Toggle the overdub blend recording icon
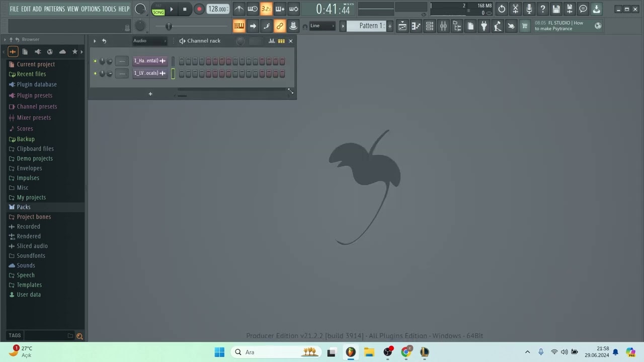The width and height of the screenshot is (644, 362). click(x=280, y=9)
